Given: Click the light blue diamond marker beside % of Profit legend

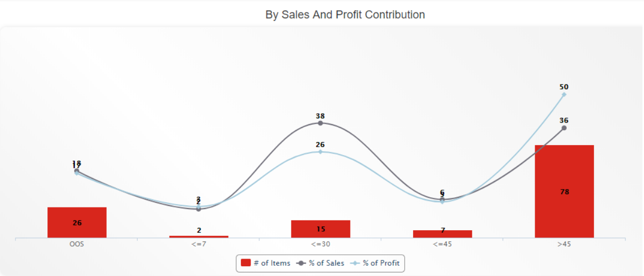Looking at the screenshot, I should click(355, 263).
